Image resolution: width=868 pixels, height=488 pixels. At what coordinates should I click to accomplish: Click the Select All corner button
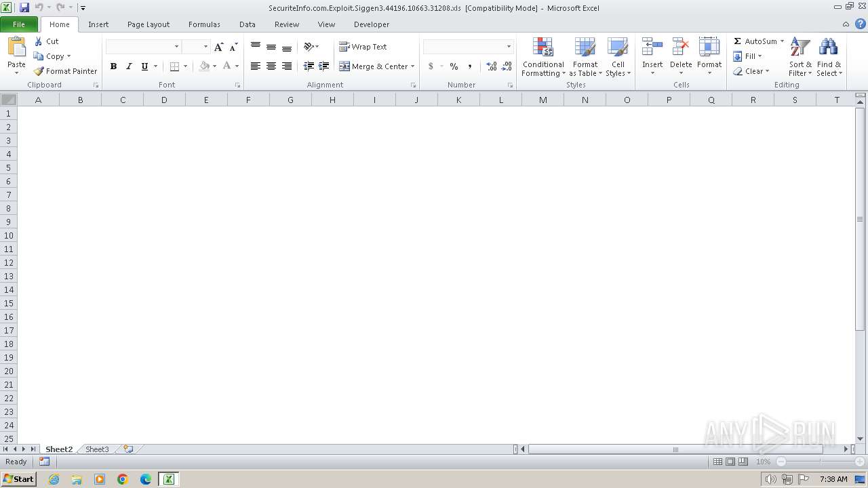click(x=8, y=100)
